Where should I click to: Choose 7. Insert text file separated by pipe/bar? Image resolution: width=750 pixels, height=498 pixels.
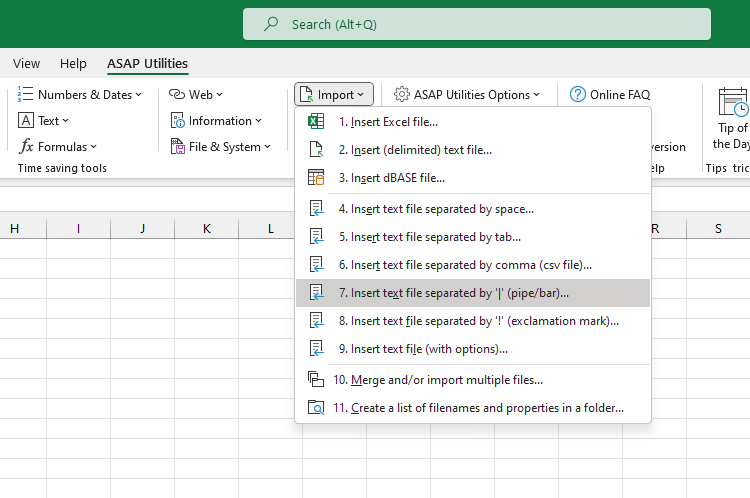(473, 292)
